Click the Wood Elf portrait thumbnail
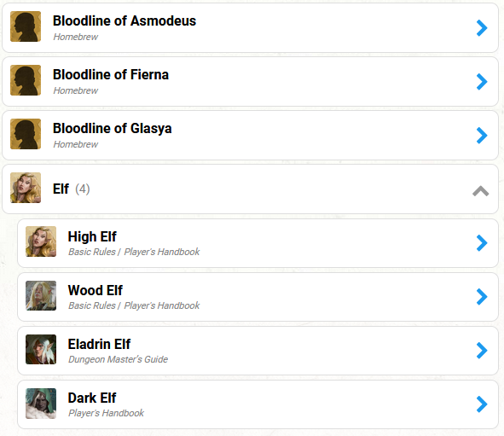 pyautogui.click(x=41, y=295)
